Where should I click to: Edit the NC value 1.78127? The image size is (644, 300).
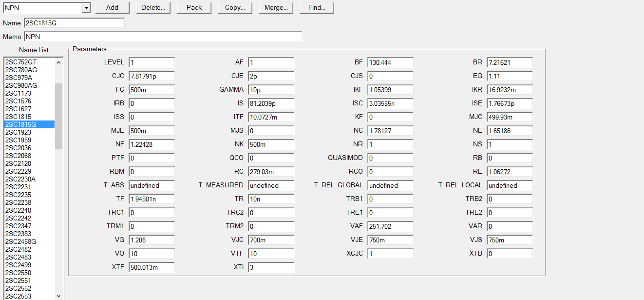390,131
